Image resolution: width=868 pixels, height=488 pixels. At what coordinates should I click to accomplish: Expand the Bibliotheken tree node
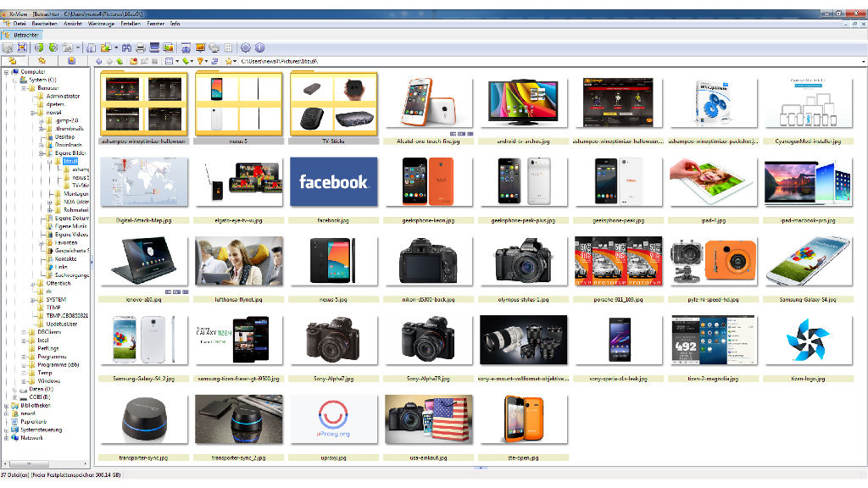click(7, 406)
